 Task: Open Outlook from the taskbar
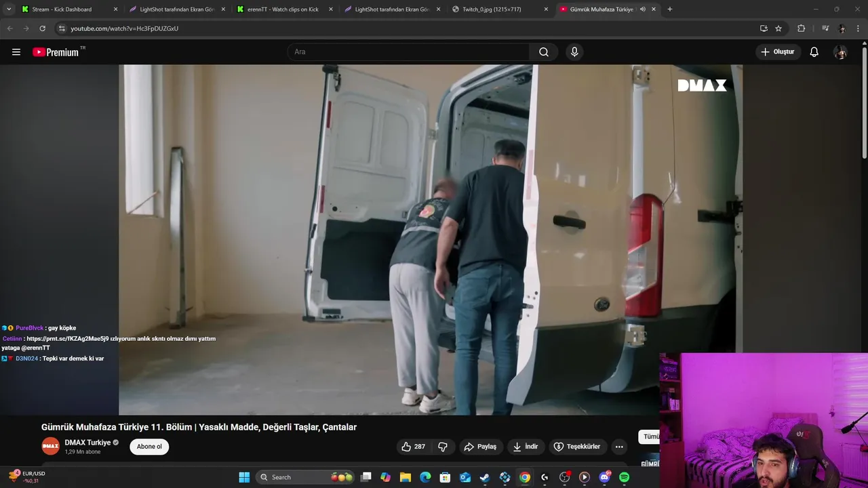point(465,477)
